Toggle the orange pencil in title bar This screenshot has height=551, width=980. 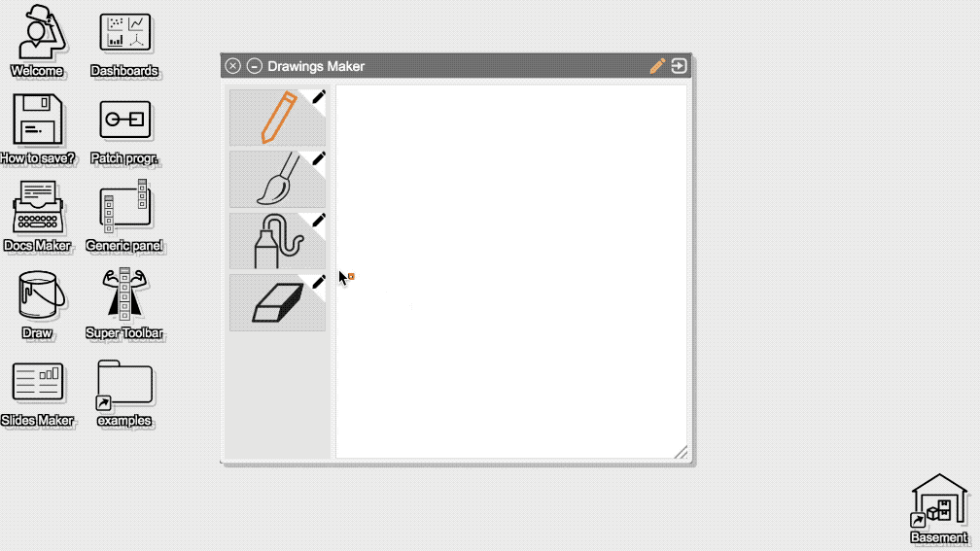(x=657, y=66)
